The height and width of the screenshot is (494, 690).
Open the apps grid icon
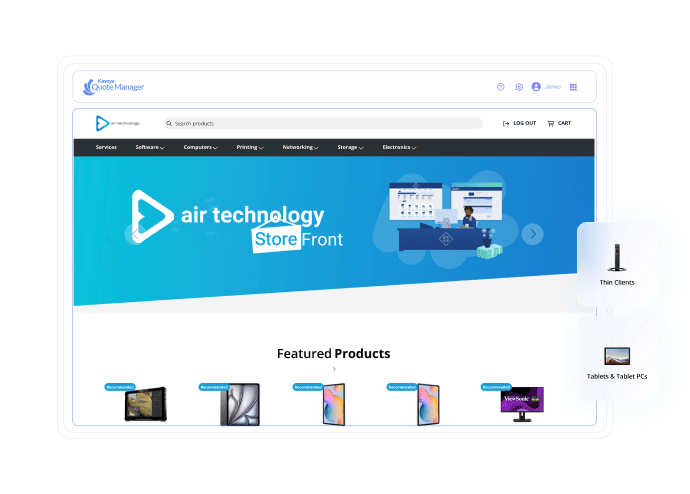[x=573, y=87]
